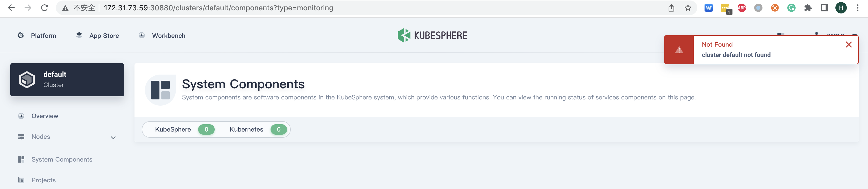Image resolution: width=868 pixels, height=189 pixels.
Task: Open the Overview section icon
Action: 21,116
